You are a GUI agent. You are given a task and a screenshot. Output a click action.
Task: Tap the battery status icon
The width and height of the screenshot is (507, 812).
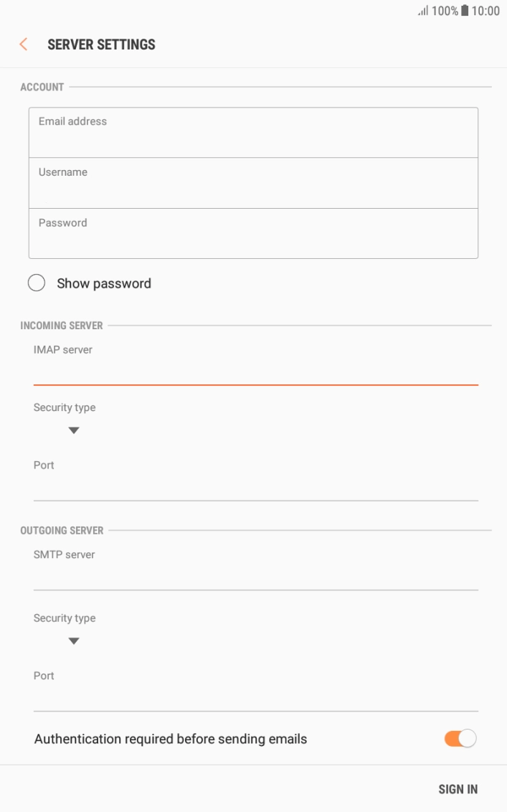click(465, 11)
